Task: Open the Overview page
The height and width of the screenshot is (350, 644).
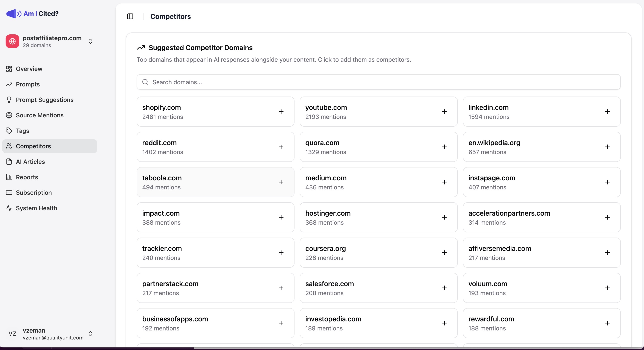Action: pos(29,69)
